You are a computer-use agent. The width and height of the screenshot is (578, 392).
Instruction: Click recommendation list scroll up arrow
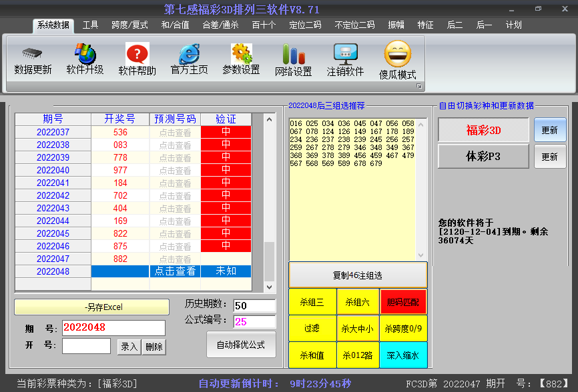click(x=421, y=125)
